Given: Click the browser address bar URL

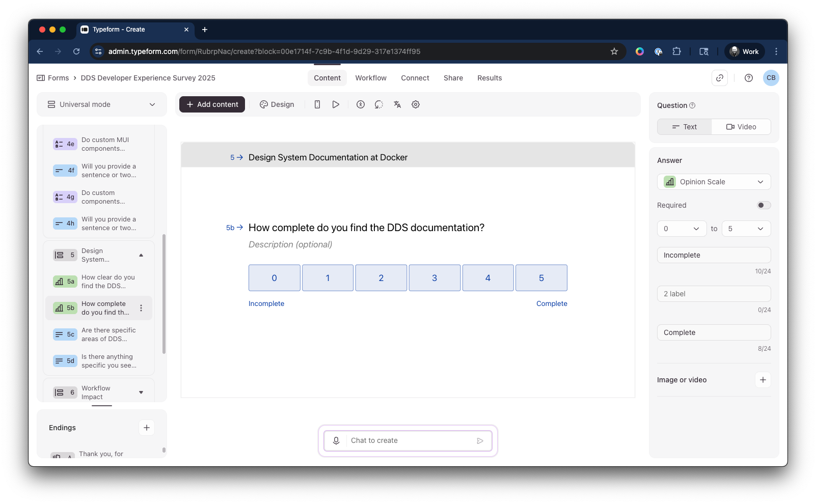Looking at the screenshot, I should (x=264, y=51).
